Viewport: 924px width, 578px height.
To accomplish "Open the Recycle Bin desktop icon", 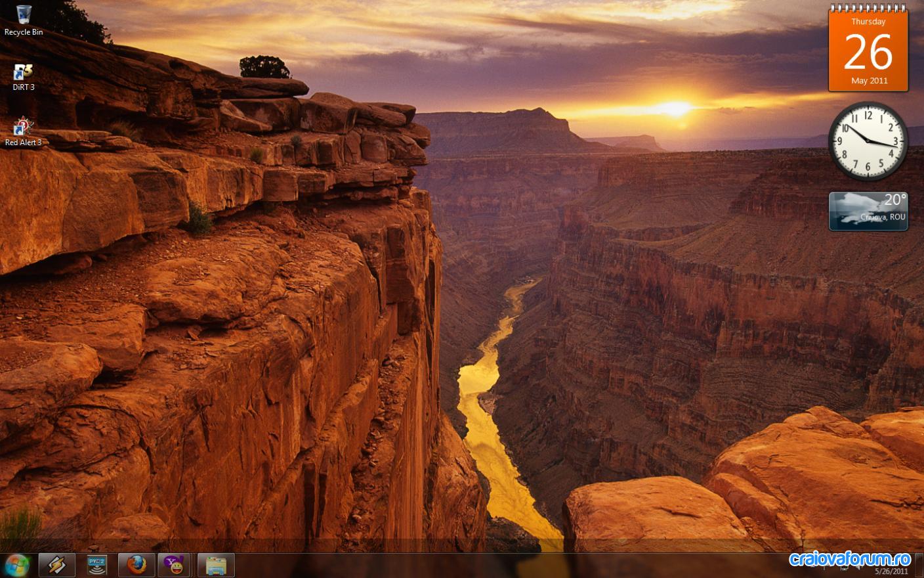I will tap(24, 20).
